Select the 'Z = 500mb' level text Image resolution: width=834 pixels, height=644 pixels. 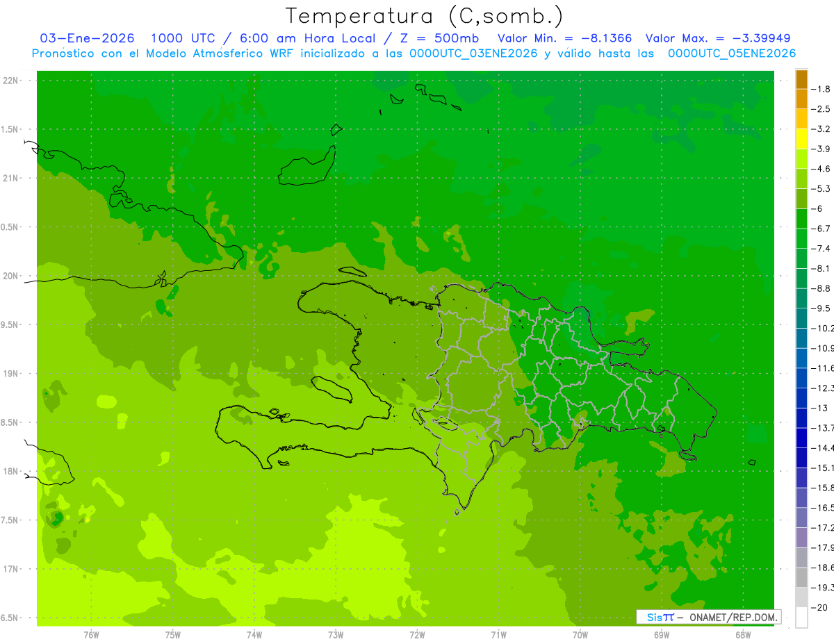coord(441,38)
